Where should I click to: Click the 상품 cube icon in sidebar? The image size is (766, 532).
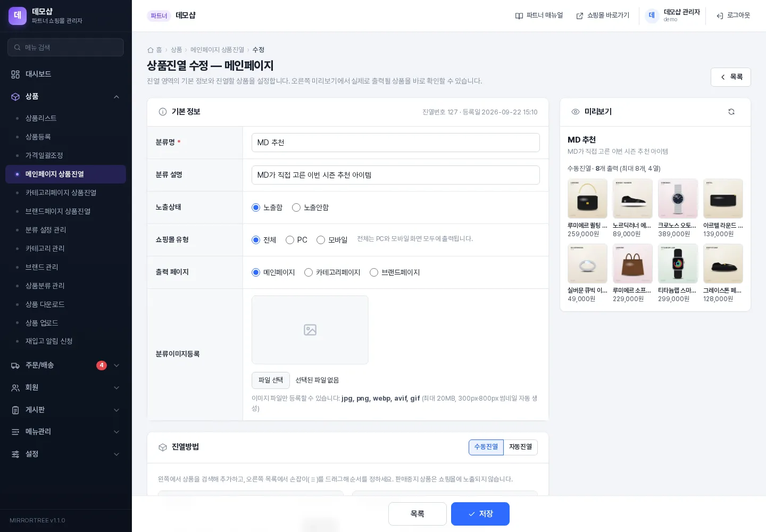tap(15, 97)
